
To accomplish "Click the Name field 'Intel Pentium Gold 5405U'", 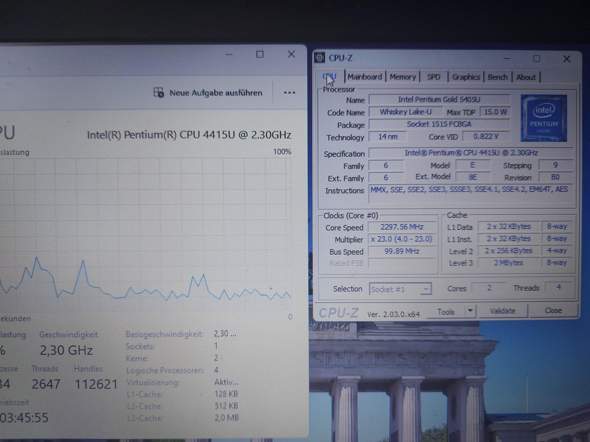I will click(439, 99).
